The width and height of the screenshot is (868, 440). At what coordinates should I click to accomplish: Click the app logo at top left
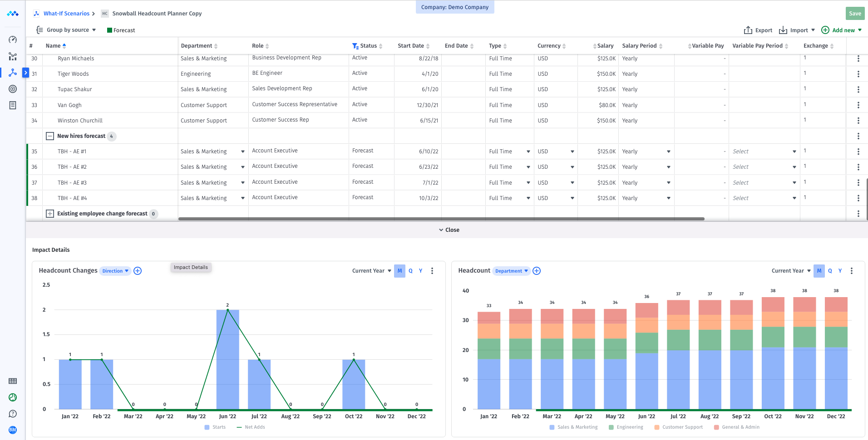click(x=13, y=14)
